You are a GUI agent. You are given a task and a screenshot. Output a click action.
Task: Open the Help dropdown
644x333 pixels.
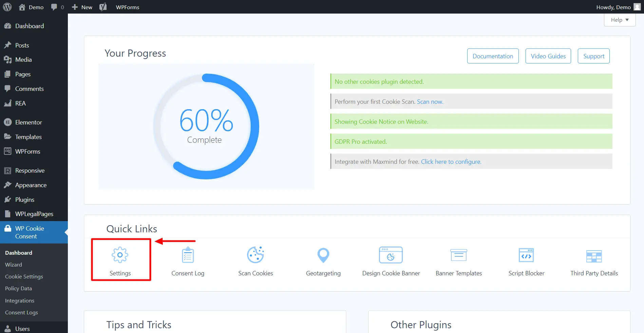[x=619, y=20]
